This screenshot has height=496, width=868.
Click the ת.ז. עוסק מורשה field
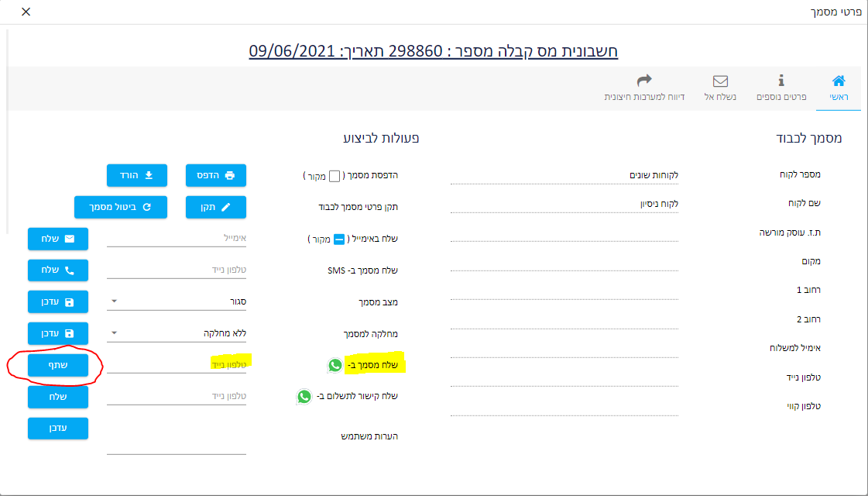[564, 232]
